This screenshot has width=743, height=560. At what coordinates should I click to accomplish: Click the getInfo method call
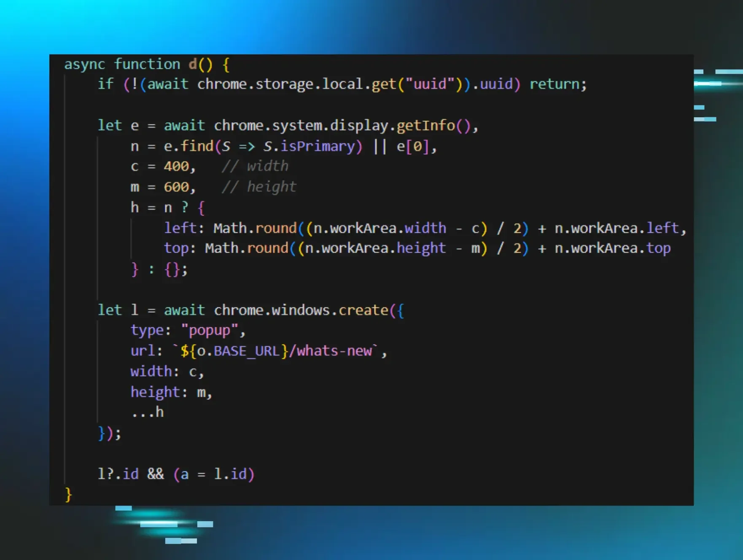[425, 126]
